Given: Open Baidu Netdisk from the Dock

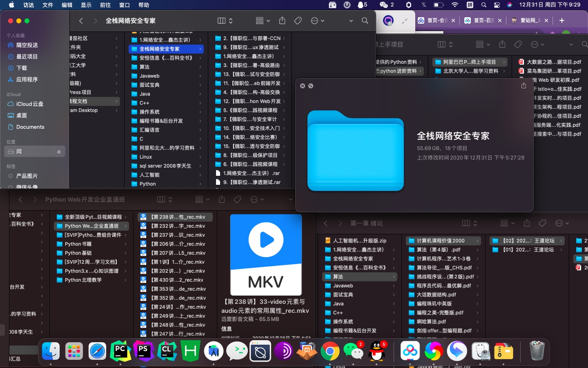Looking at the screenshot, I should pyautogui.click(x=410, y=351).
